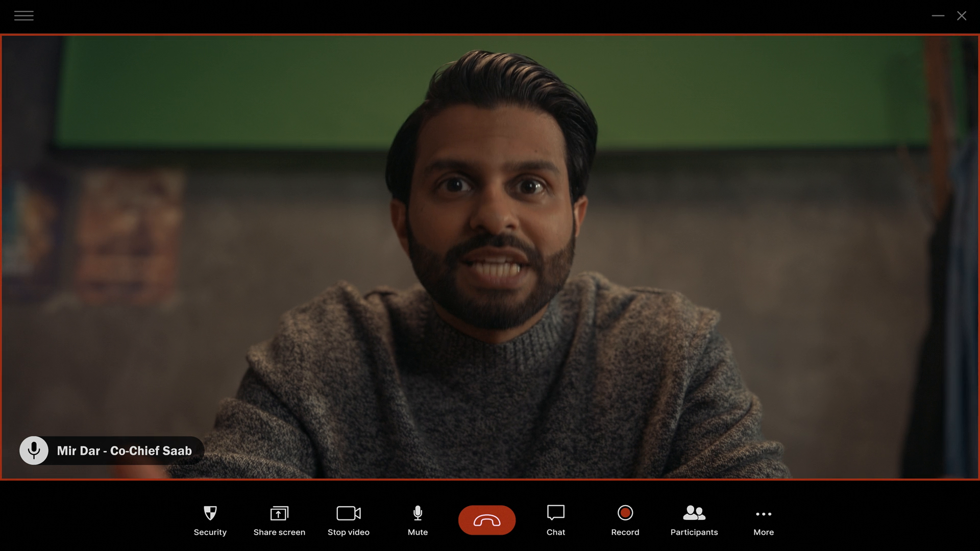This screenshot has width=980, height=551.
Task: Click the More text label
Action: pyautogui.click(x=763, y=532)
